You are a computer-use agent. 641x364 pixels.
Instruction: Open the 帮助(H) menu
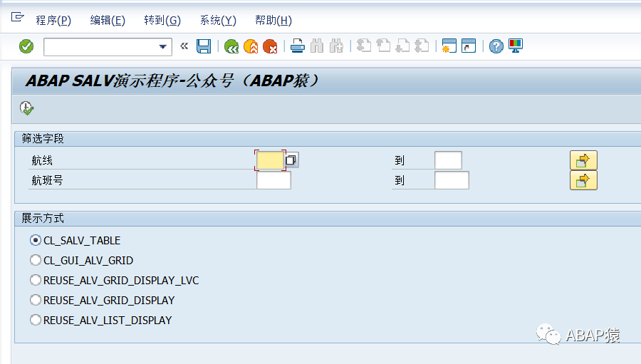click(x=273, y=20)
